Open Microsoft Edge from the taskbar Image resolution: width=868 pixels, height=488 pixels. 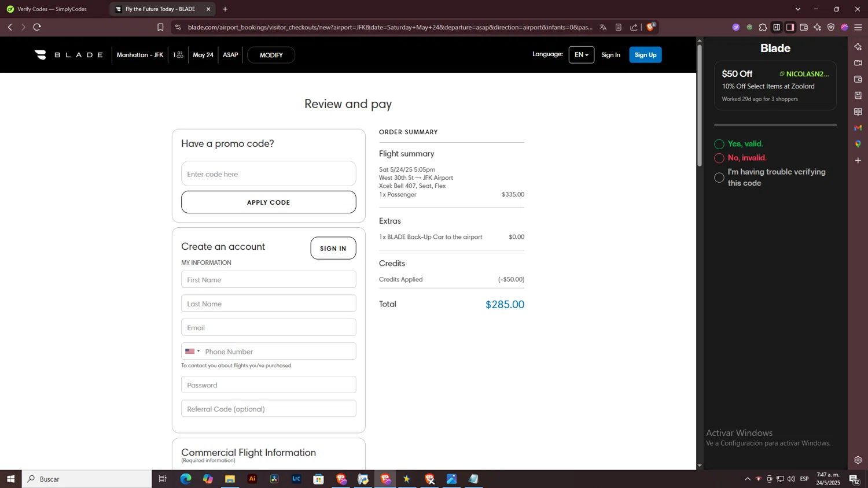(x=186, y=479)
